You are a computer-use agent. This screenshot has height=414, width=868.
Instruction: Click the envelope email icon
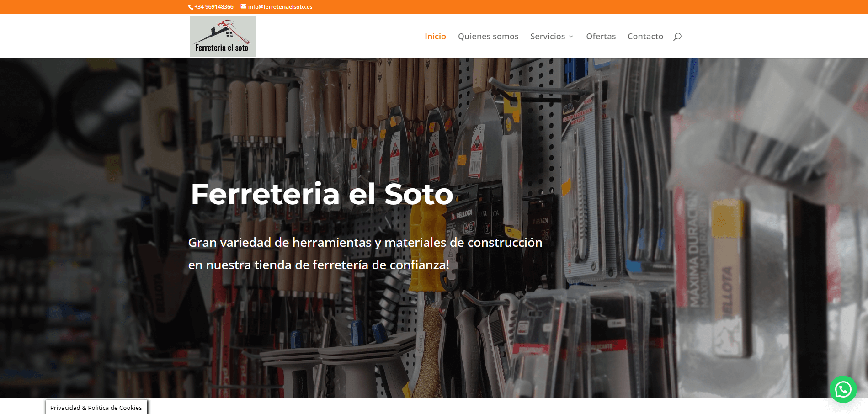click(x=244, y=7)
